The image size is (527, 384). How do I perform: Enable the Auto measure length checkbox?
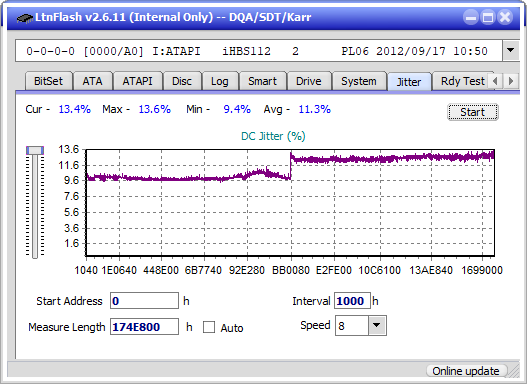pyautogui.click(x=209, y=327)
